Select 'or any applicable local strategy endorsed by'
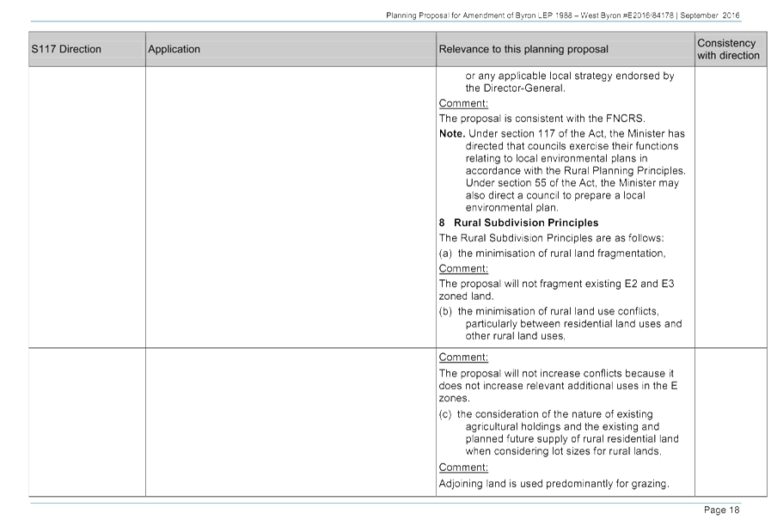The height and width of the screenshot is (532, 771). click(570, 76)
